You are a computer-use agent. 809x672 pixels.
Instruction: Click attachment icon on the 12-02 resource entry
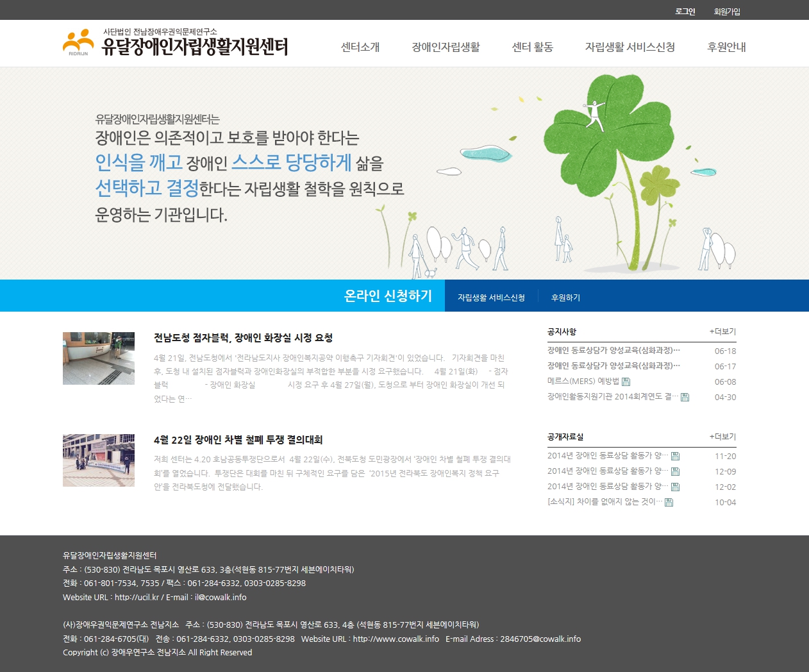coord(675,487)
